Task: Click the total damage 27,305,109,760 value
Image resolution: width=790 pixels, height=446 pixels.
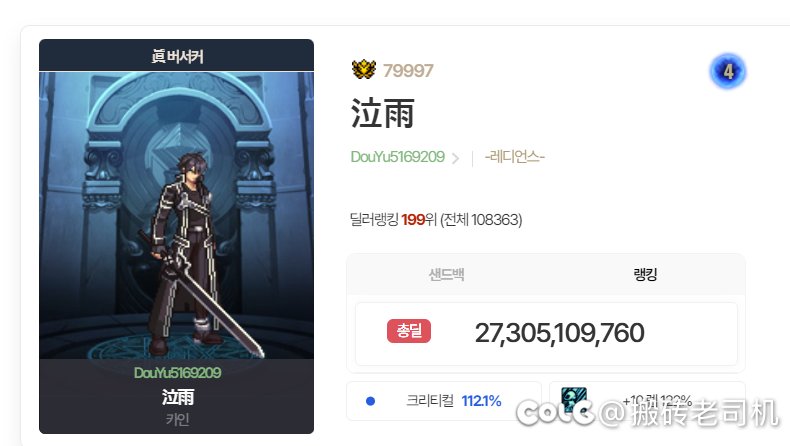Action: click(559, 333)
